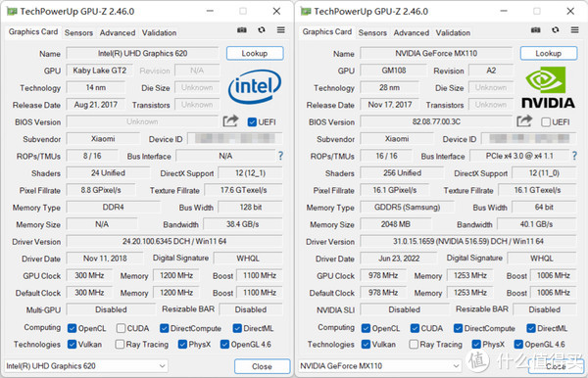Open the hamburger menu in Intel window
This screenshot has height=378, width=588.
pyautogui.click(x=281, y=30)
